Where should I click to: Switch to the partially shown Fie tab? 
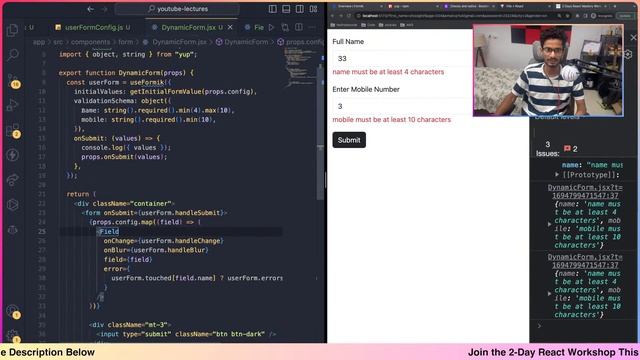coord(254,27)
